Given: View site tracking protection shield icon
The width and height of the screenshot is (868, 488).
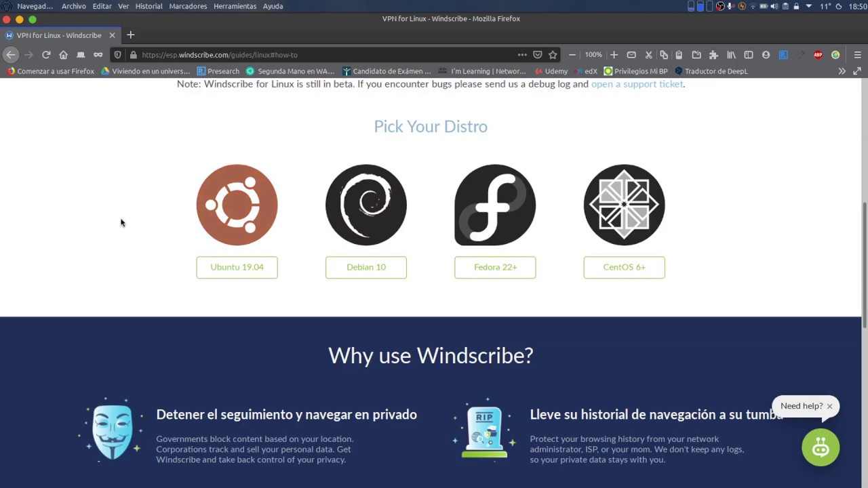Looking at the screenshot, I should (117, 55).
